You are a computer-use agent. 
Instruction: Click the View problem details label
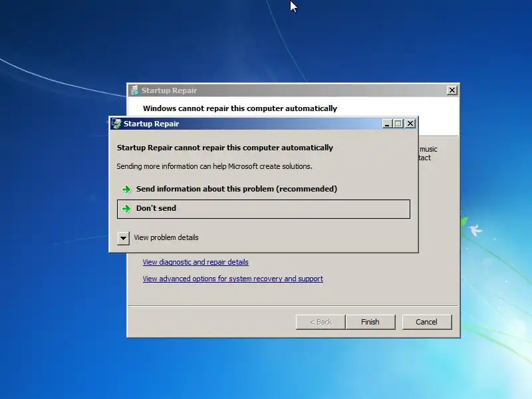click(166, 237)
